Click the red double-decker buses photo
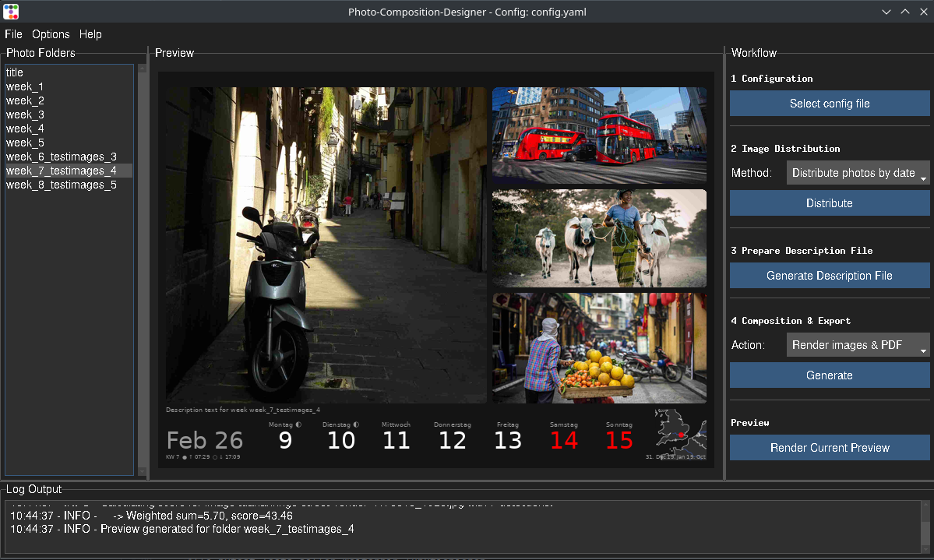934x560 pixels. (x=599, y=135)
